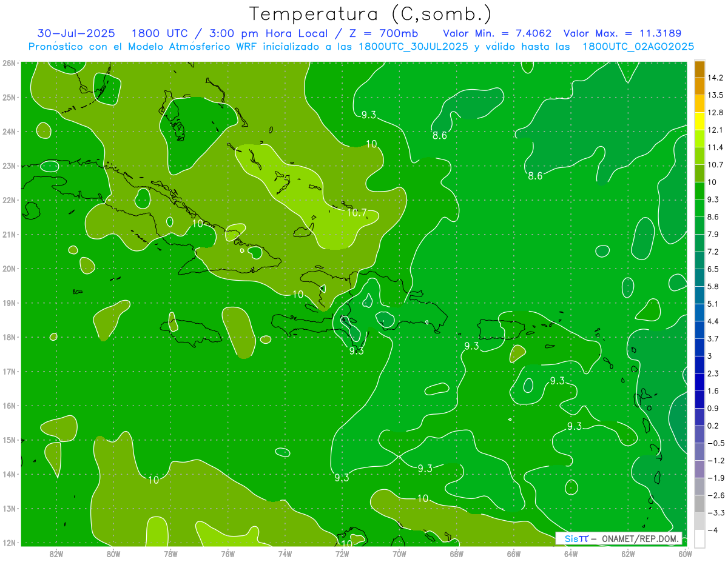728x562 pixels.
Task: Click the -4 value on the color scale
Action: [713, 530]
